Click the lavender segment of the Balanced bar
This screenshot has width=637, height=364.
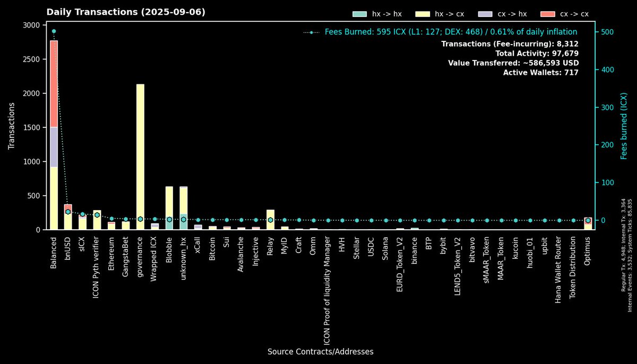(54, 147)
